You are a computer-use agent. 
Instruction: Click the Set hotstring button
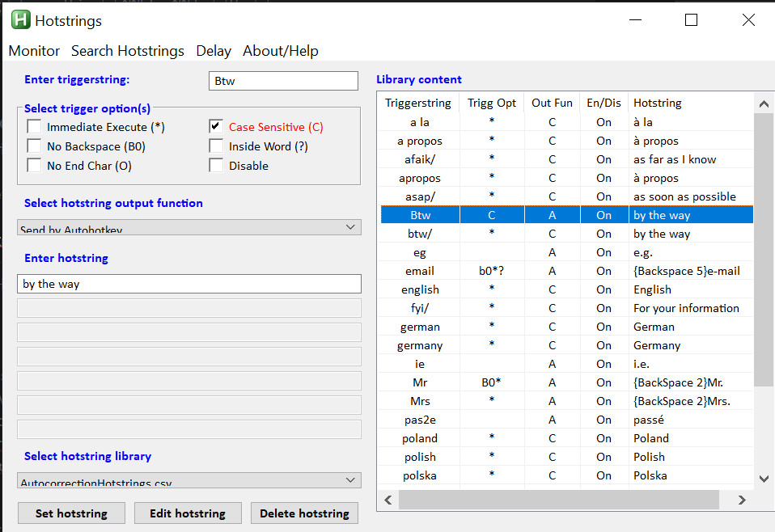click(71, 513)
